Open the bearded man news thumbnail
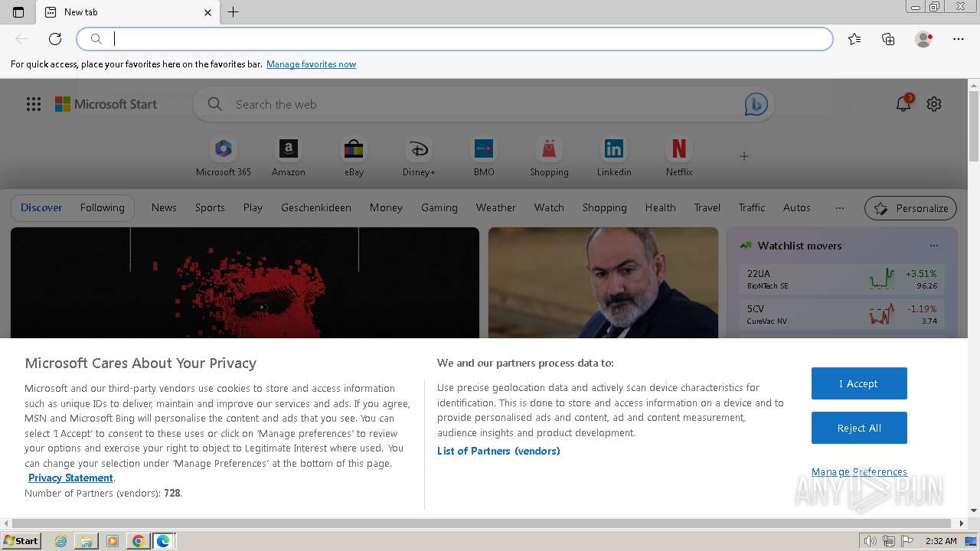The image size is (980, 551). pos(603,282)
